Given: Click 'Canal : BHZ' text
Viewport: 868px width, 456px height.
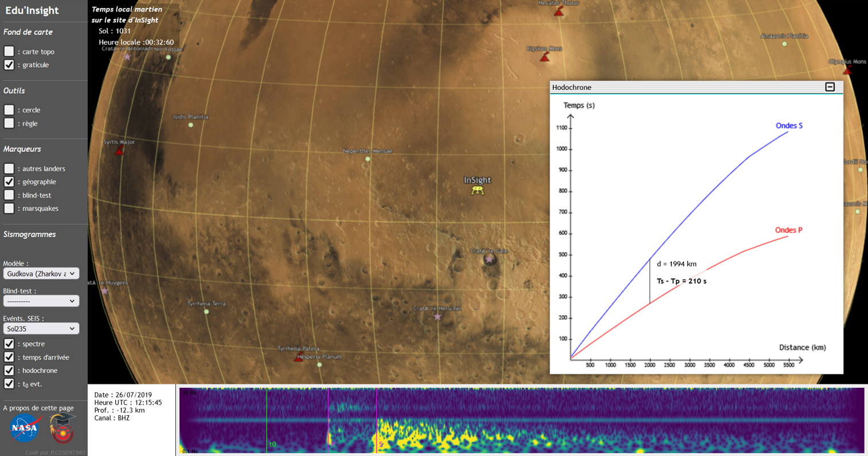Looking at the screenshot, I should click(x=112, y=418).
